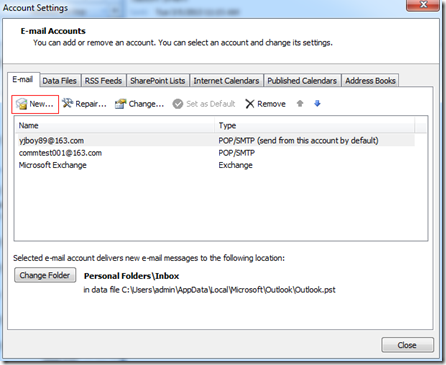
Task: Click the Personal Folders\Inbox location text
Action: tap(131, 276)
